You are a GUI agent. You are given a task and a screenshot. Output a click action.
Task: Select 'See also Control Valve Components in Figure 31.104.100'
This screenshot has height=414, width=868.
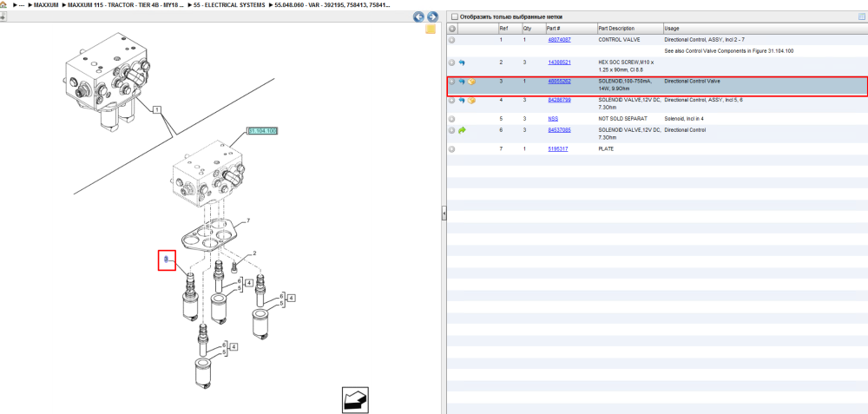click(x=729, y=51)
